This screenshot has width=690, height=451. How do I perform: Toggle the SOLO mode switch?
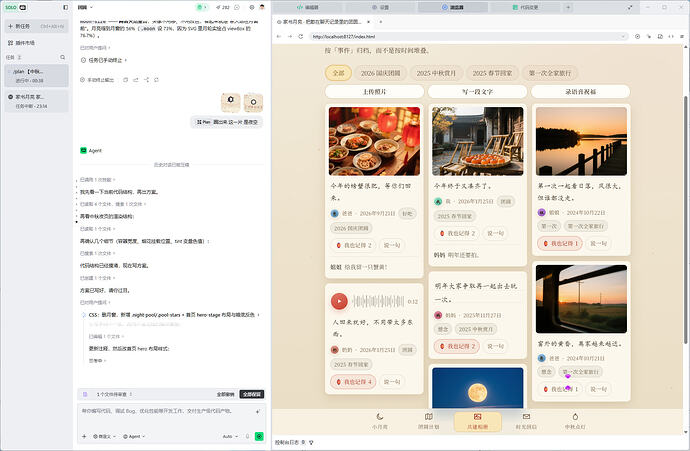click(16, 7)
